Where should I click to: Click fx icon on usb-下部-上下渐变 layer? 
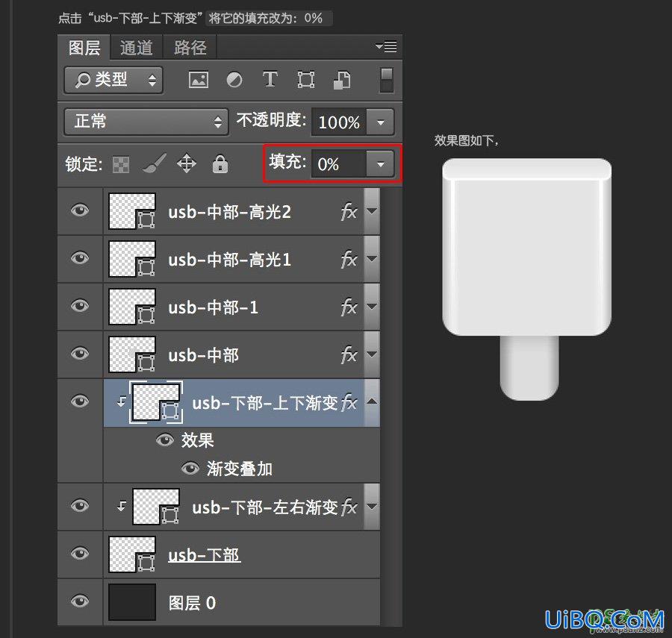[x=349, y=402]
